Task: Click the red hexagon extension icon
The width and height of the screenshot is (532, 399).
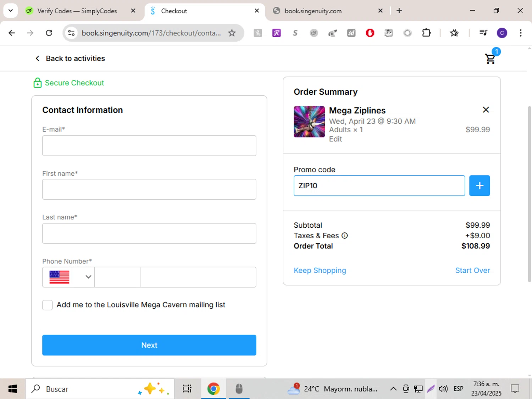Action: (x=370, y=33)
